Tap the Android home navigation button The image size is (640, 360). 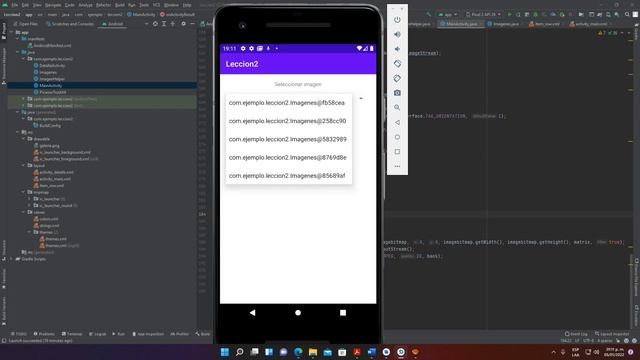(x=298, y=313)
